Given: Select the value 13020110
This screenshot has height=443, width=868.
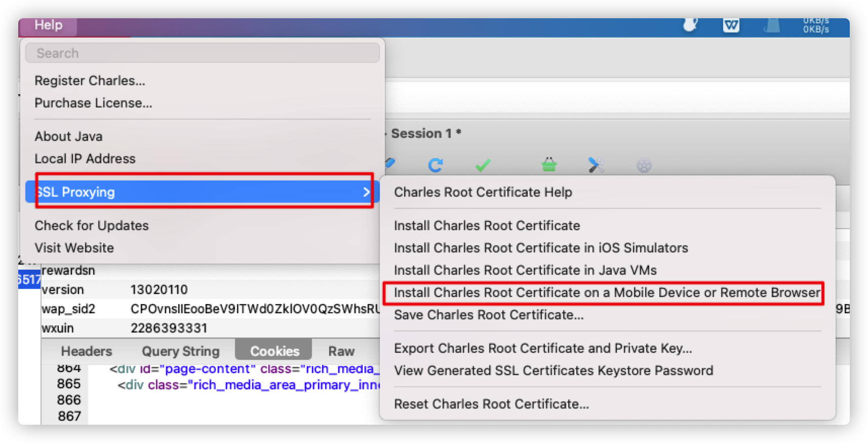Looking at the screenshot, I should point(159,290).
